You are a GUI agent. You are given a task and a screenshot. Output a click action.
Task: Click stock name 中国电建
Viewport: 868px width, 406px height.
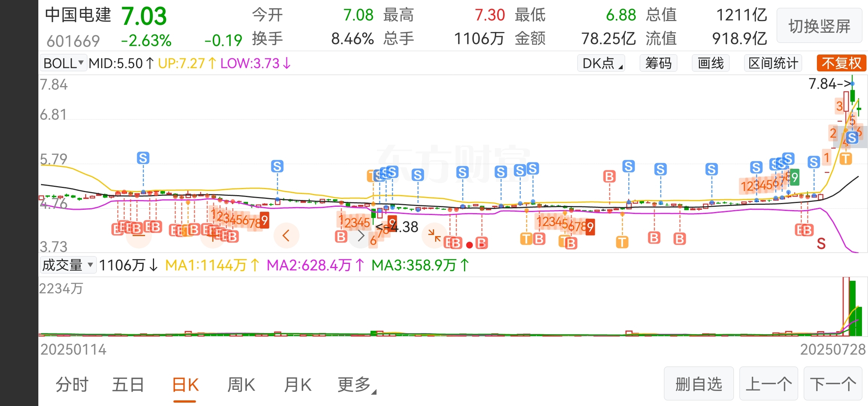78,15
